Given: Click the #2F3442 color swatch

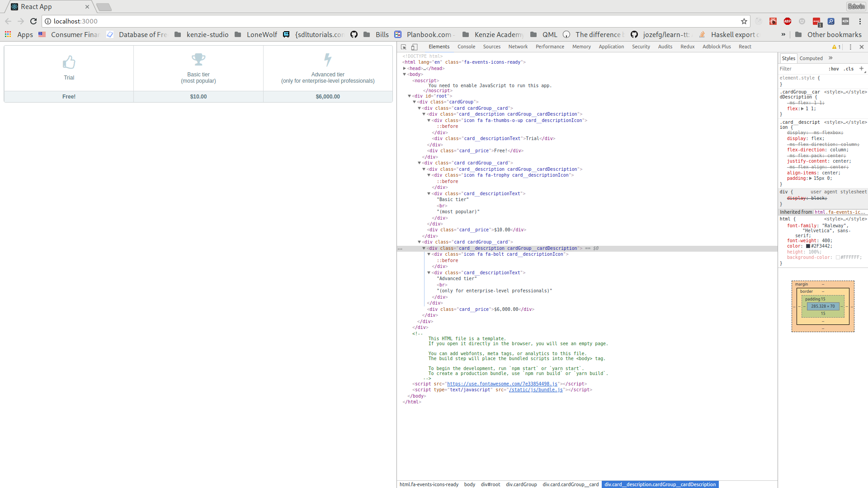Looking at the screenshot, I should 808,246.
